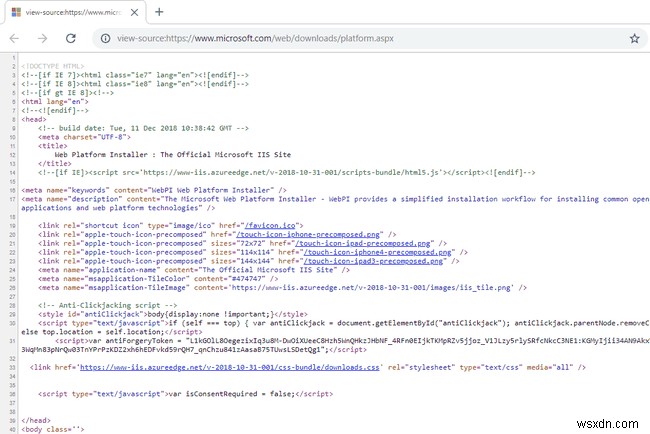Click the msapplication-TileColor meta line

[x=158, y=279]
